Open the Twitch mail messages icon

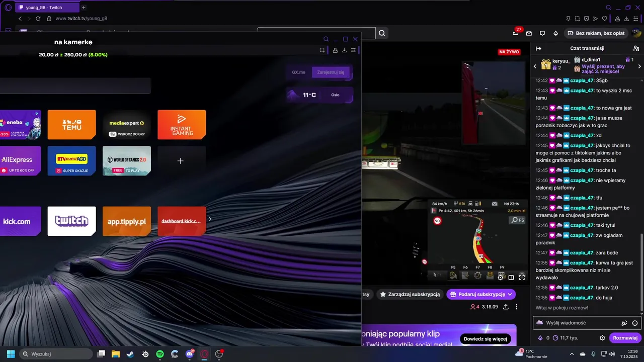click(529, 33)
